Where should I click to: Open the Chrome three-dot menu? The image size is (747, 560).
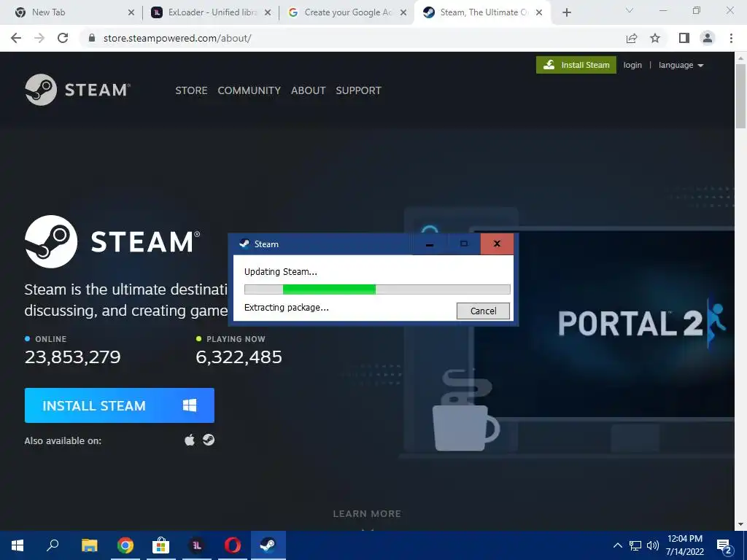731,38
